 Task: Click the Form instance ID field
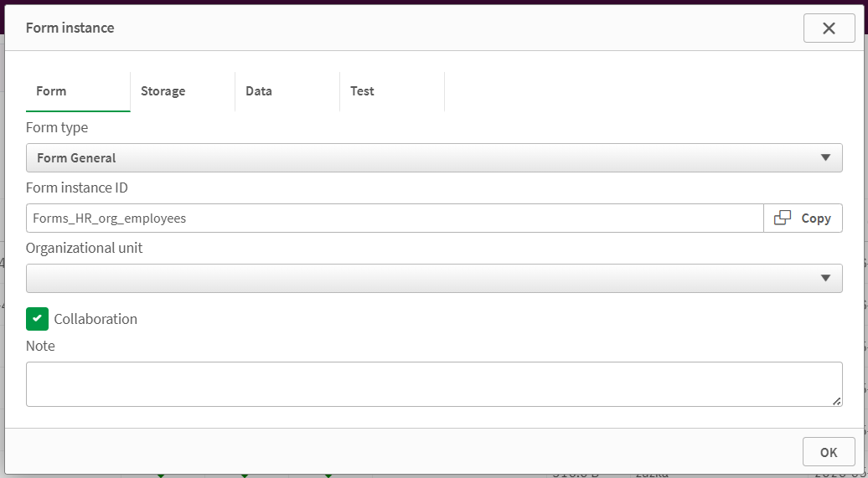395,218
